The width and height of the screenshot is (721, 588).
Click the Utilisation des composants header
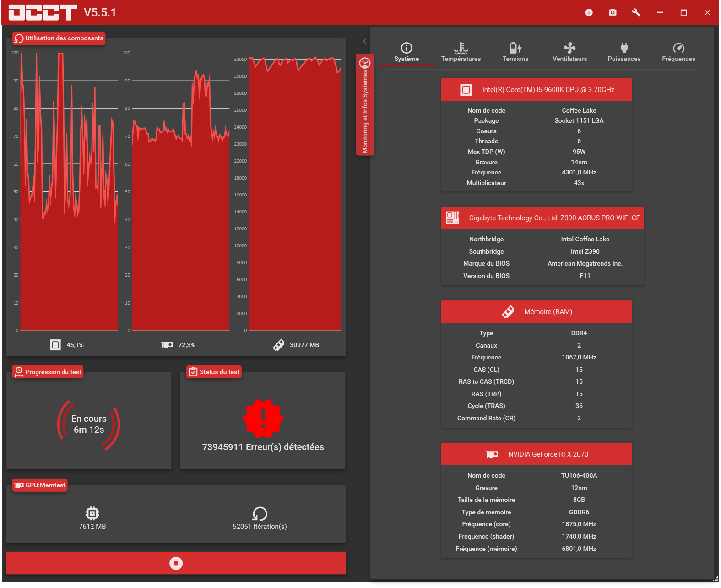click(59, 38)
